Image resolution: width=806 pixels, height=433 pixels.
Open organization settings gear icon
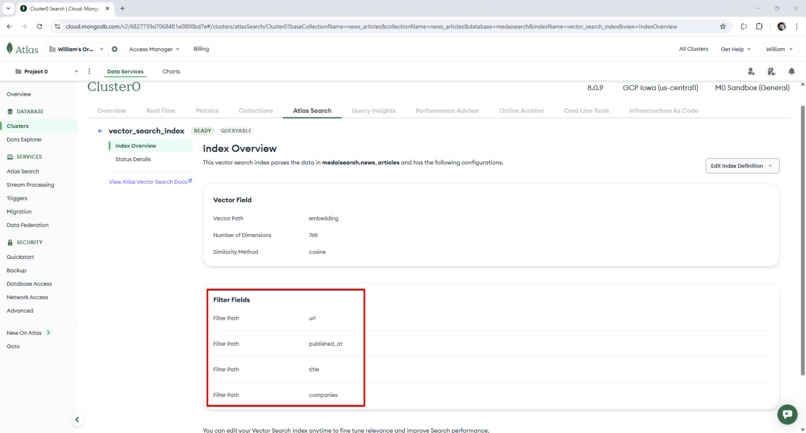[115, 49]
